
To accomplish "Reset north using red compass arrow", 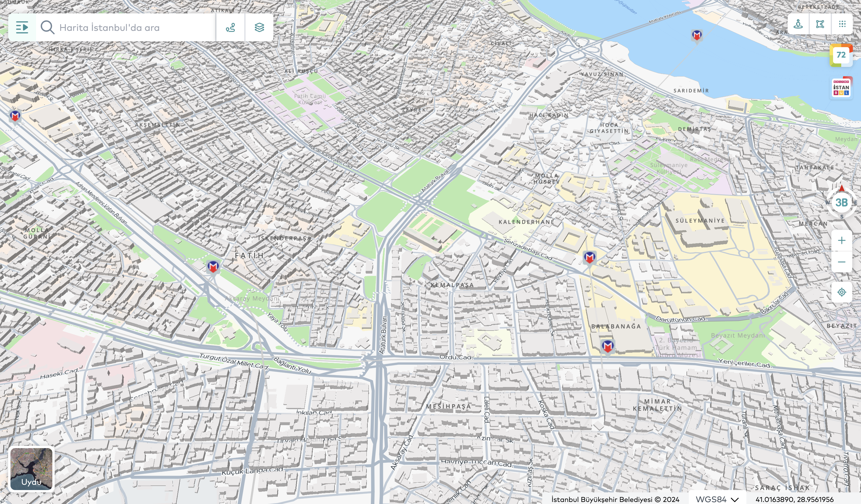I will point(842,188).
